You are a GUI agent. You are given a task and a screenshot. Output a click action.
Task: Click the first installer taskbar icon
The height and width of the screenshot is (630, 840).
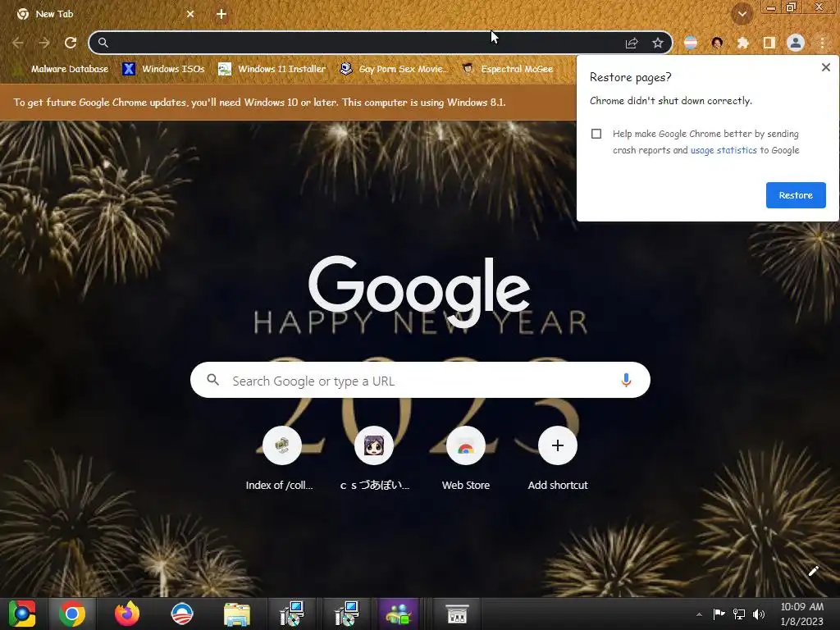(x=292, y=614)
